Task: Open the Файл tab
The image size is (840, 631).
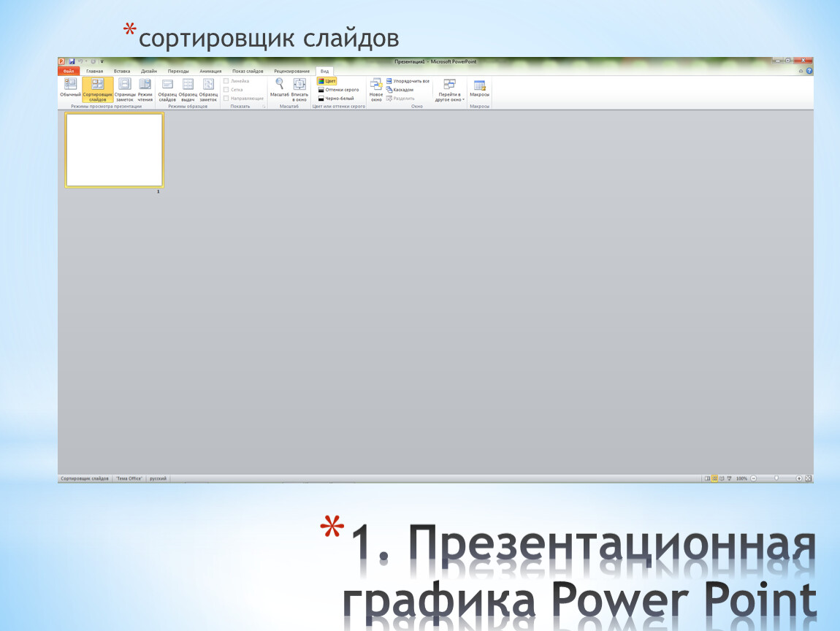Action: [x=69, y=71]
